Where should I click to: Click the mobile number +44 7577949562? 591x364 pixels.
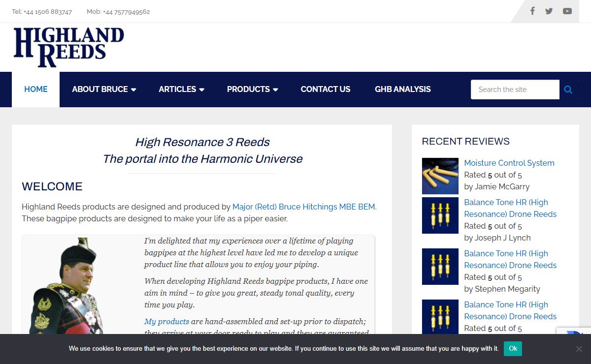[x=126, y=12]
